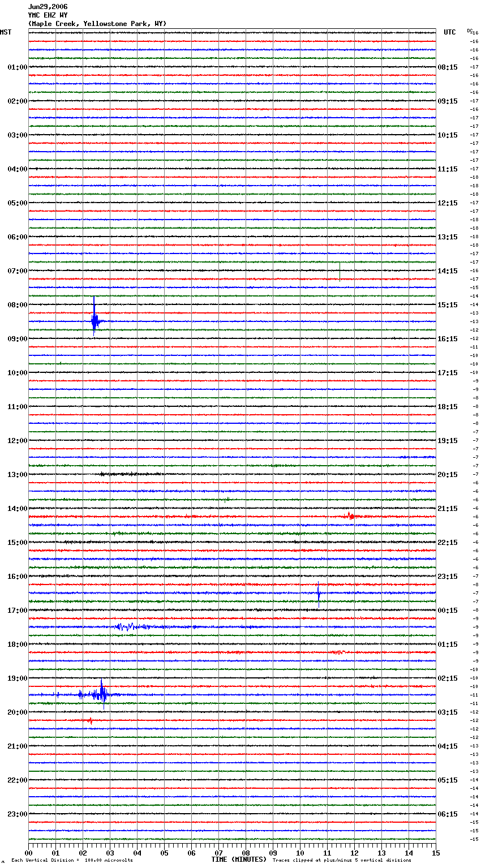Click the Each Vertical Division microvolts note
Screen dimensions: 481x868
[72, 860]
